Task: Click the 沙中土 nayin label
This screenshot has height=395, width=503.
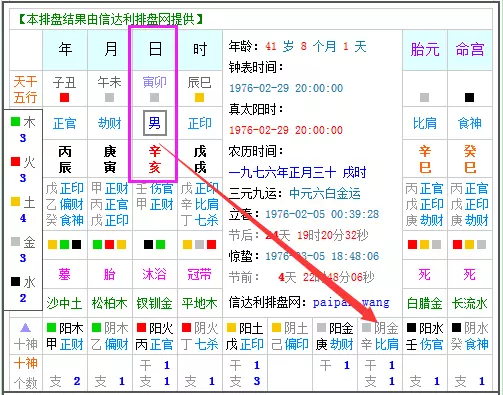Action: (65, 303)
